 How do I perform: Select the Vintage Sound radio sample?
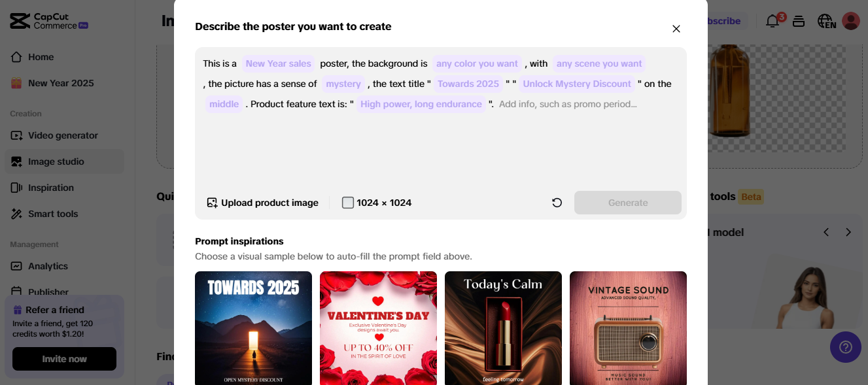(628, 328)
